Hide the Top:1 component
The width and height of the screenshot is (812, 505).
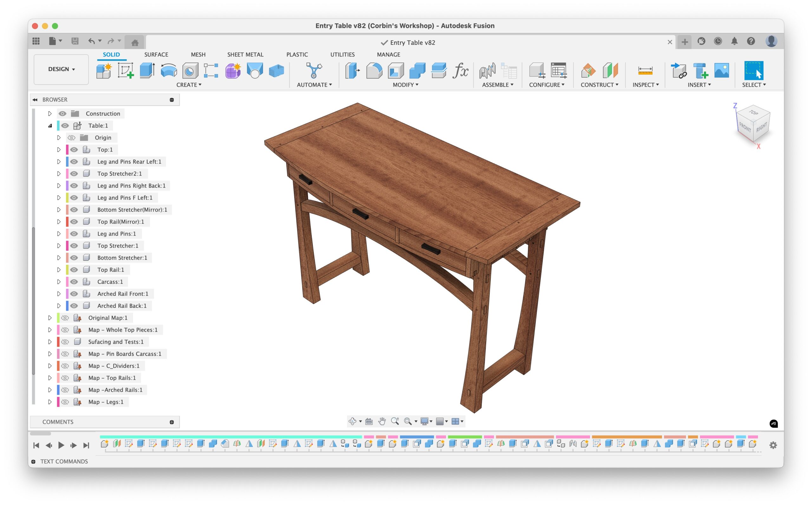(74, 150)
